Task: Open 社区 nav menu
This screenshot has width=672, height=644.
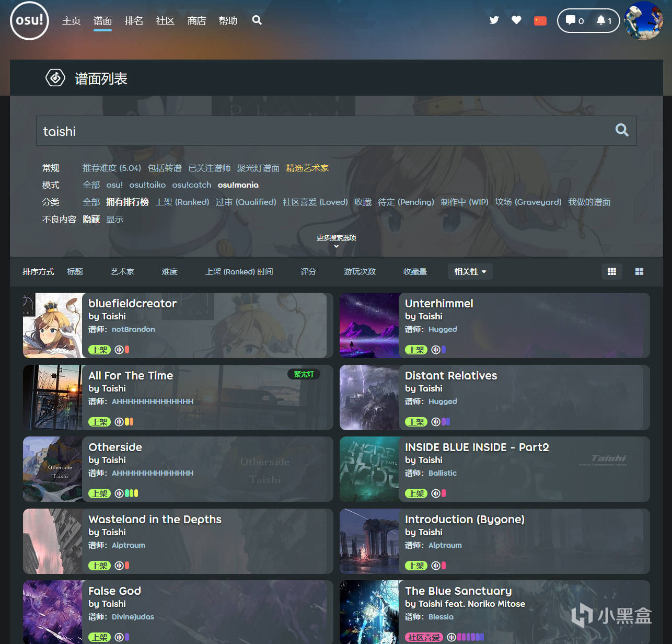Action: [165, 20]
